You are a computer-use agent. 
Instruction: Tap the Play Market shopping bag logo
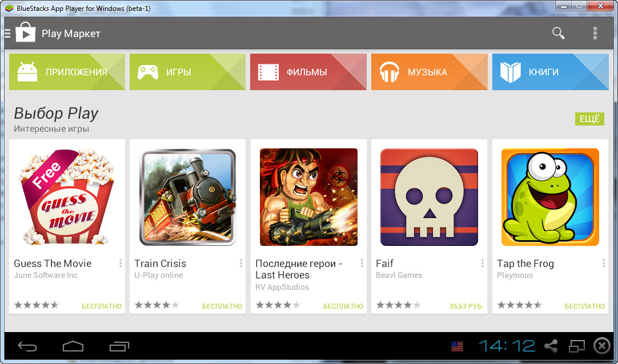tap(25, 33)
